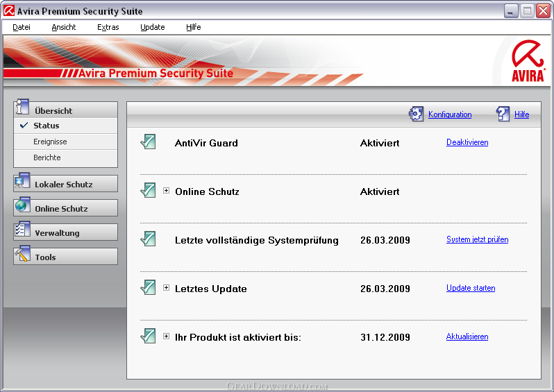This screenshot has width=554, height=392.
Task: Click Deaktivieren for AntiVir Guard
Action: click(x=467, y=142)
